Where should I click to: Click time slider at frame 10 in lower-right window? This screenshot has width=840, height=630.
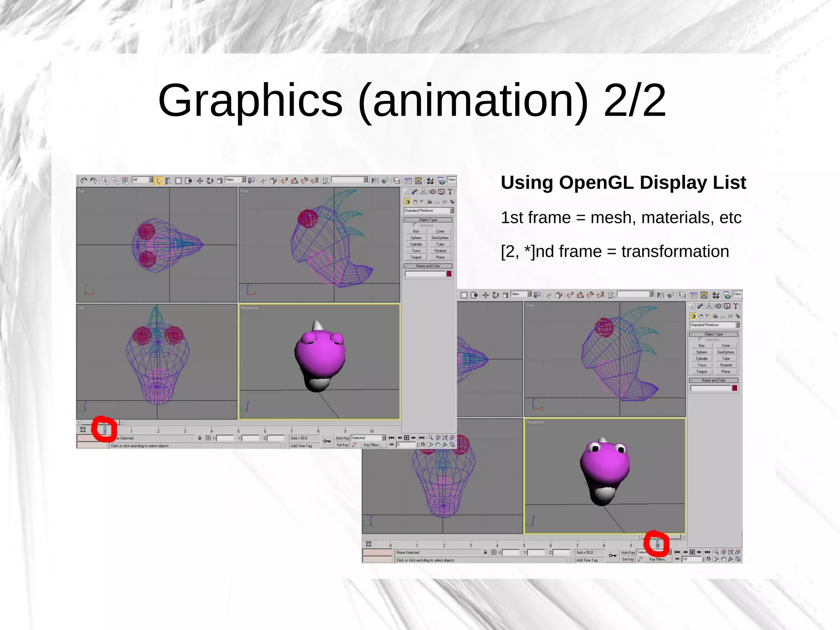[657, 544]
